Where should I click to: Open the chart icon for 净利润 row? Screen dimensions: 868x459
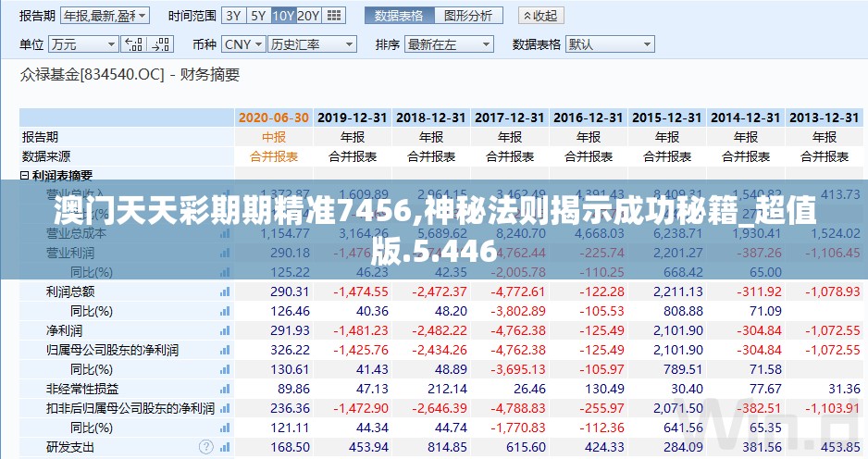tap(225, 330)
